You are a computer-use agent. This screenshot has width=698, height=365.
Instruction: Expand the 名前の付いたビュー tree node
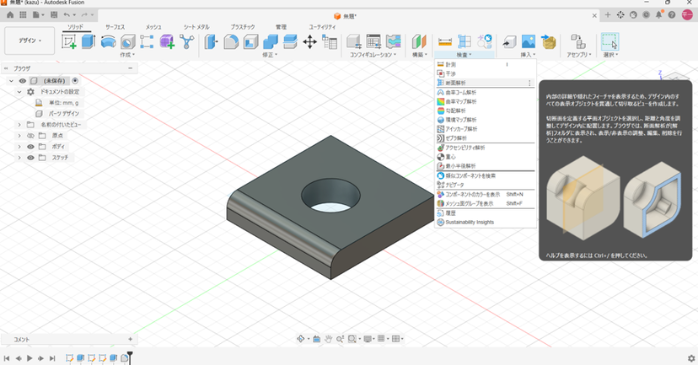click(x=19, y=125)
